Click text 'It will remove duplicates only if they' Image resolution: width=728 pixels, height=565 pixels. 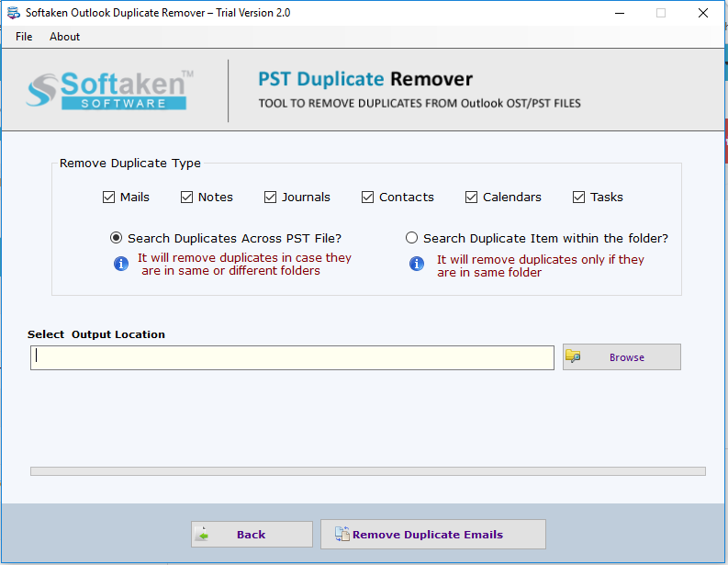pos(541,259)
